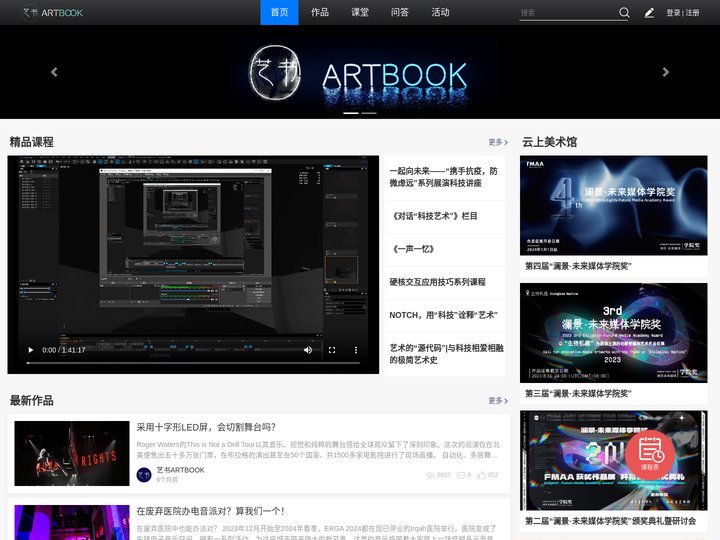Open 3rd 澜景未来媒体学院奖 gallery image
This screenshot has height=540, width=720.
coord(613,333)
